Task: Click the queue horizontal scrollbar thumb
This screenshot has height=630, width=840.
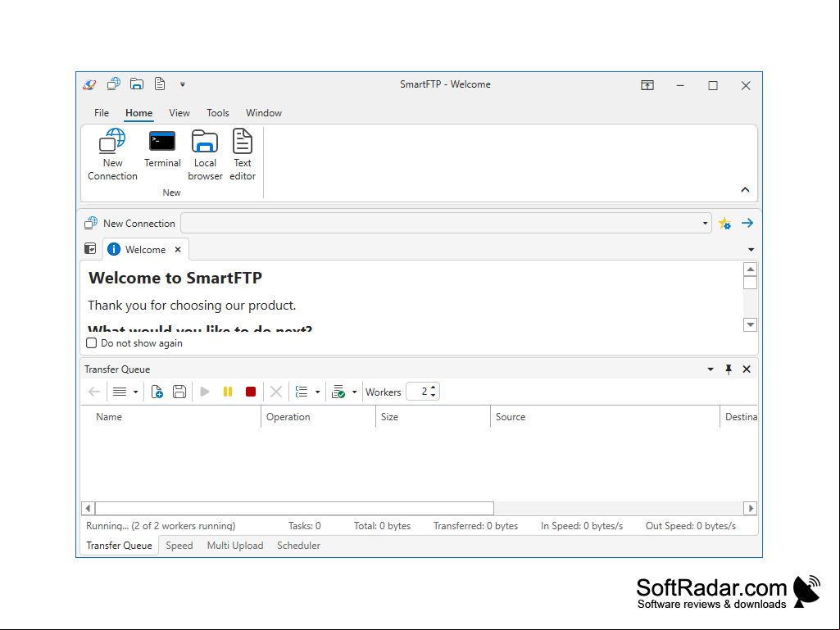Action: click(295, 509)
